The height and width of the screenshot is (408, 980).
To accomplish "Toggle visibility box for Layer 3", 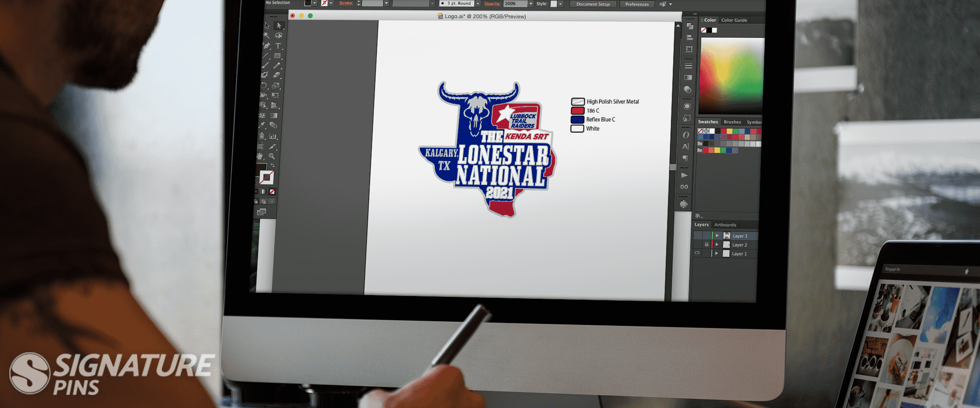I will tap(698, 236).
